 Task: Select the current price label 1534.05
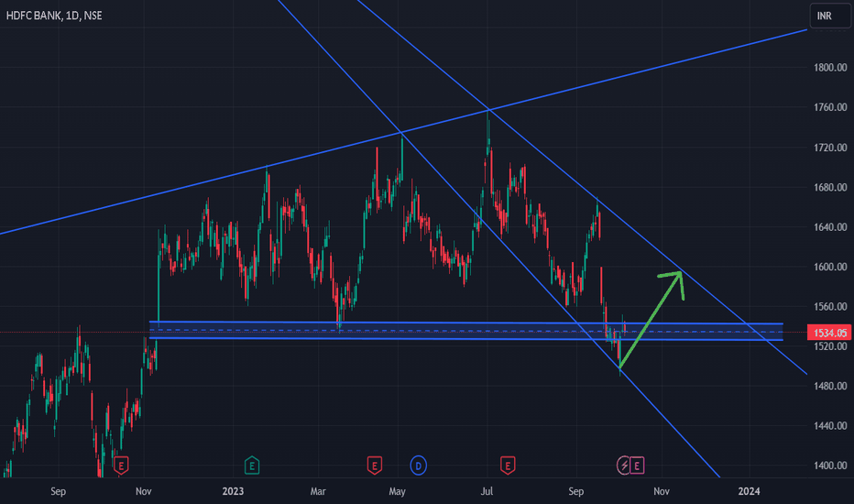coord(830,333)
